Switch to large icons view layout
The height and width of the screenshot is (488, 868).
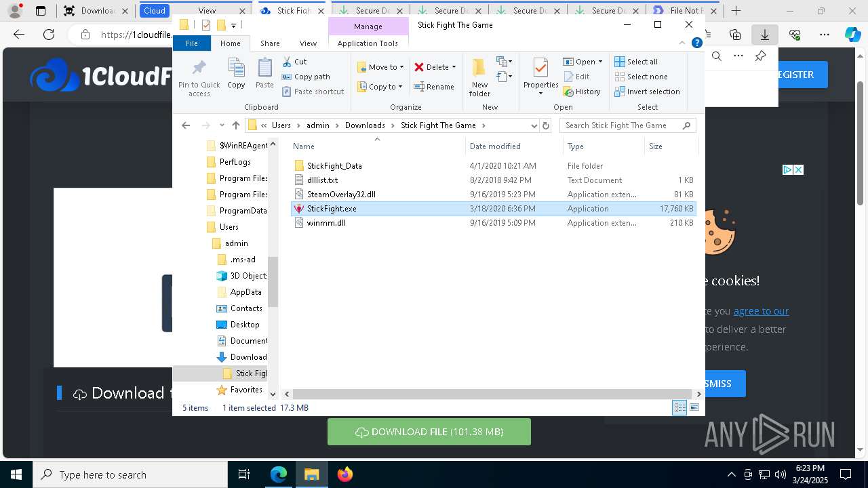tap(694, 407)
